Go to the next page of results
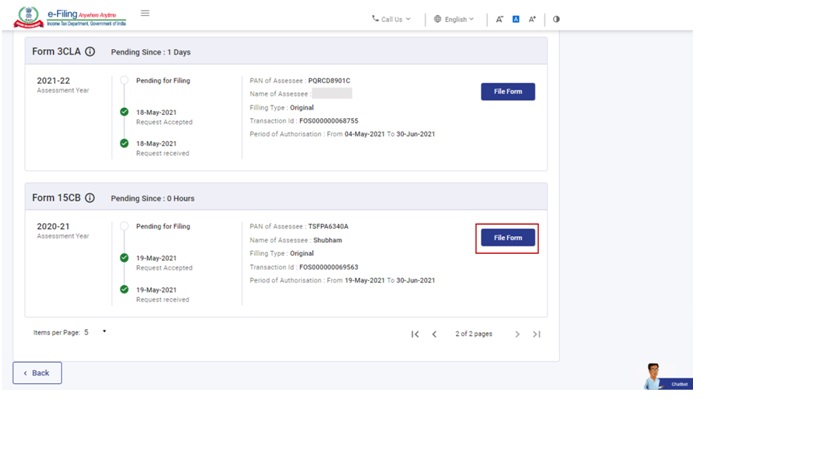Image resolution: width=819 pixels, height=460 pixels. click(x=517, y=334)
